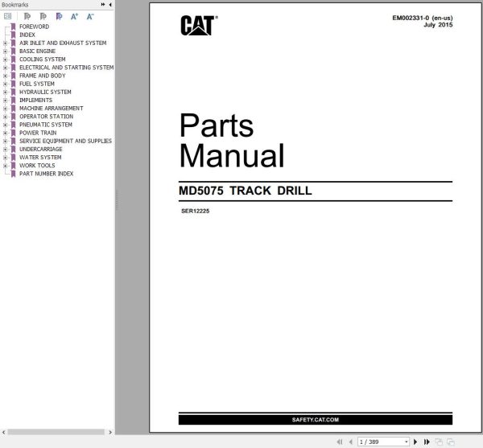The image size is (483, 448).
Task: Open the FOREWORD bookmark
Action: [x=34, y=27]
